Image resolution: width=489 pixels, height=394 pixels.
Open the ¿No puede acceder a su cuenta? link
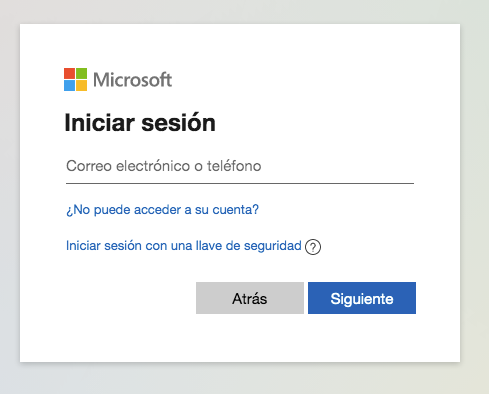(x=162, y=210)
